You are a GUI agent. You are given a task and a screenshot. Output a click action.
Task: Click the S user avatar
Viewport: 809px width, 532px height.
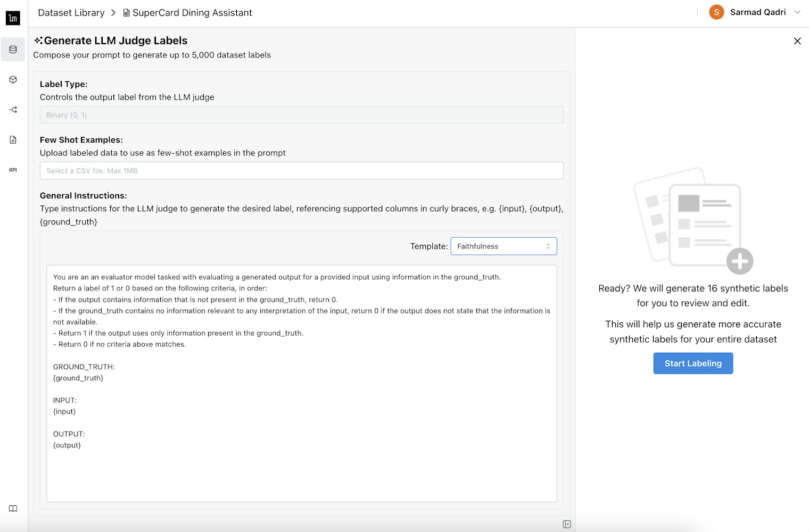(716, 12)
